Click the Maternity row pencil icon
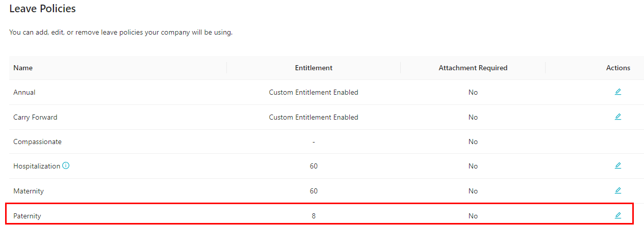644x225 pixels. 618,190
